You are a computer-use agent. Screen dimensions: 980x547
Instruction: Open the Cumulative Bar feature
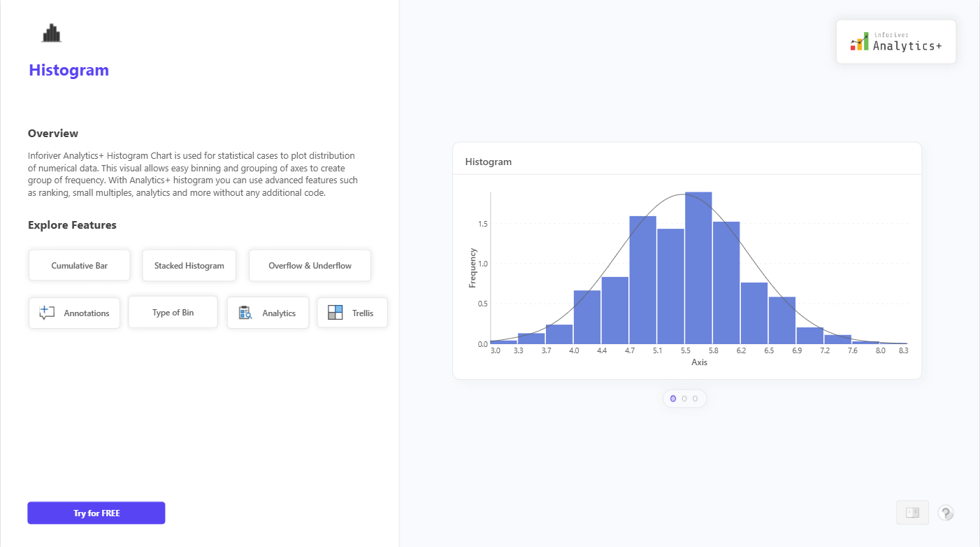[x=80, y=266]
